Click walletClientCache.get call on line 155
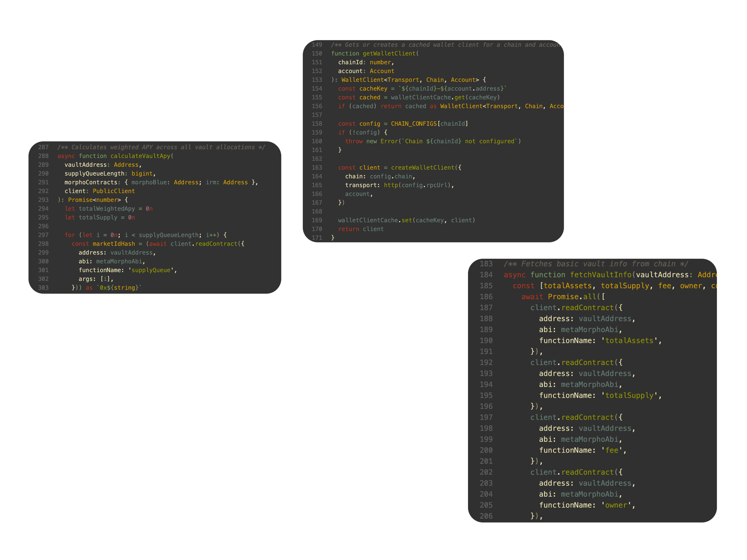Screen dimensions: 747x560 coord(428,97)
